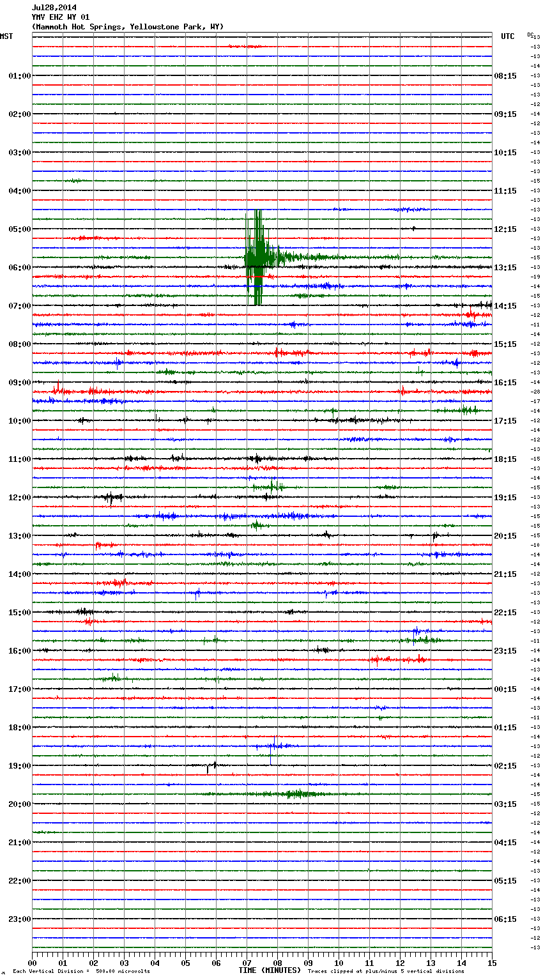Screen dimensions: 543x980
Task: Pick the 02:15 UTC time label
Action: click(505, 766)
